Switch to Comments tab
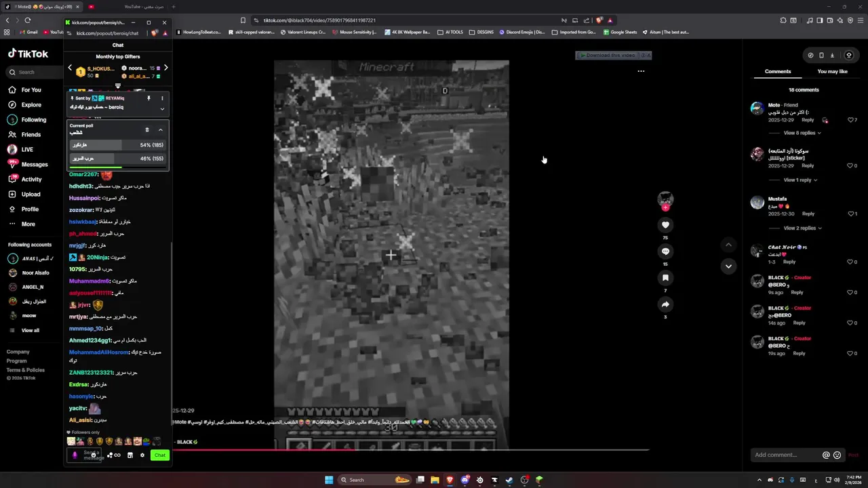 point(778,71)
